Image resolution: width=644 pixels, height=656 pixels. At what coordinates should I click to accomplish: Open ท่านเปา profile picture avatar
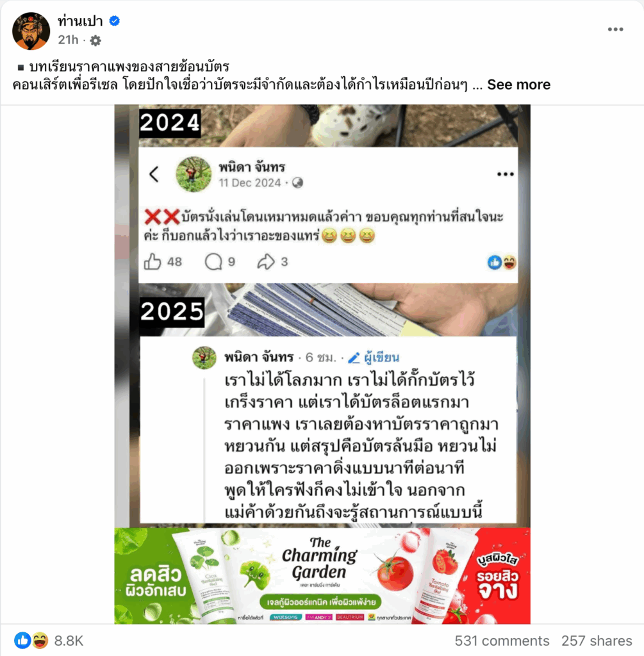point(31,31)
